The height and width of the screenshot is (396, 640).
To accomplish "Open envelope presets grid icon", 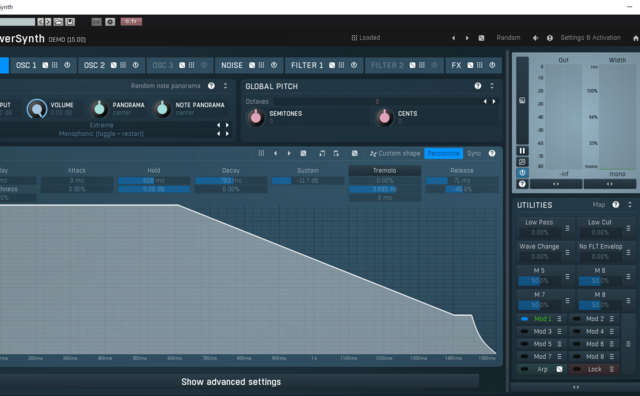I will click(x=261, y=154).
